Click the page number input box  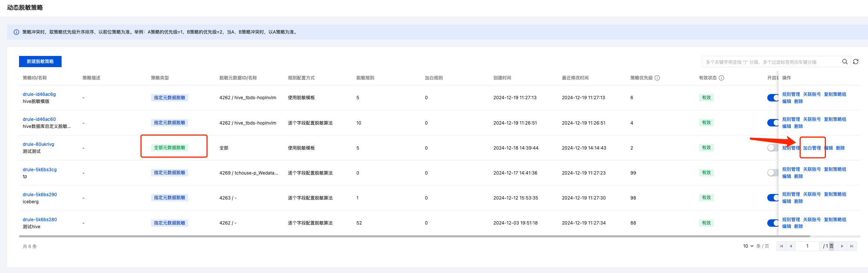(x=808, y=246)
